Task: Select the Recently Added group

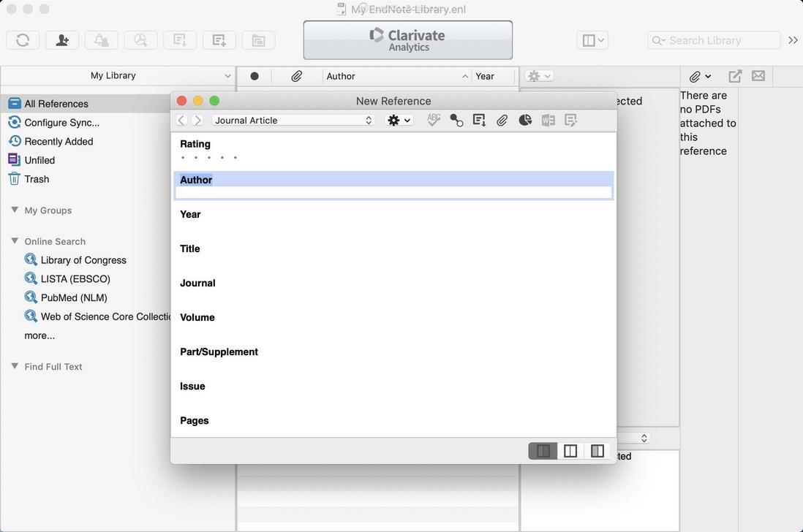Action: 59,141
